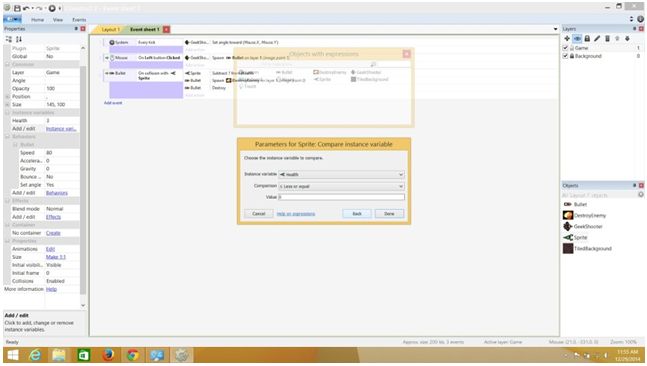Collapse the Behaviors section in Properties
The height and width of the screenshot is (366, 647).
(7, 137)
